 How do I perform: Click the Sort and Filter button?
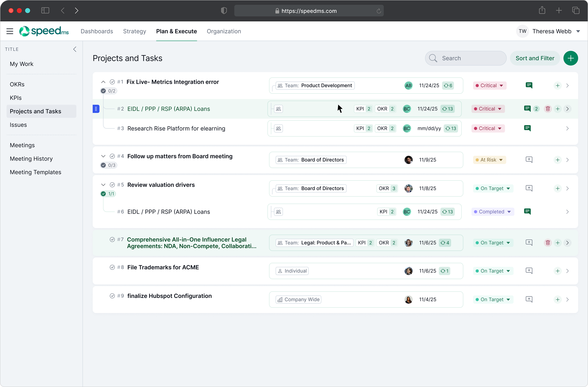[x=535, y=58]
